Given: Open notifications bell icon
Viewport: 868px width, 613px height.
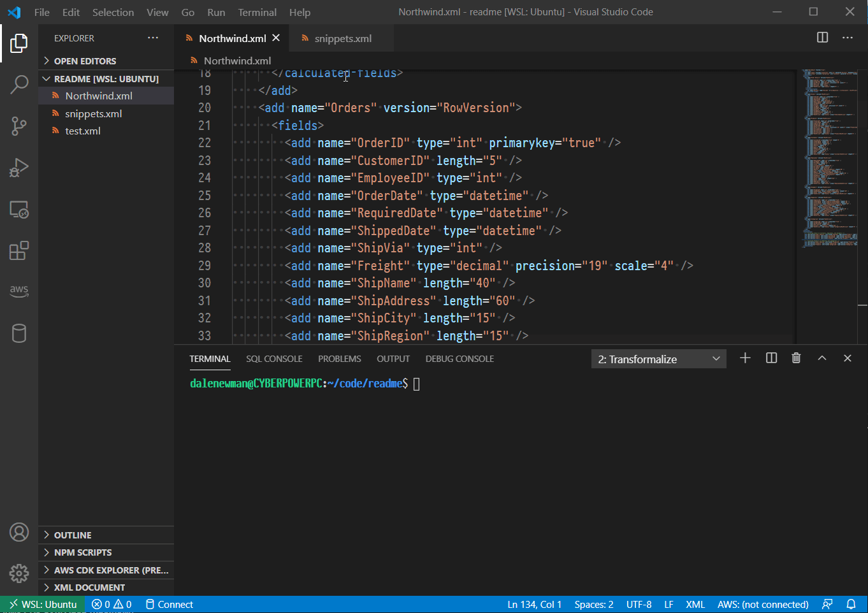Looking at the screenshot, I should tap(851, 604).
